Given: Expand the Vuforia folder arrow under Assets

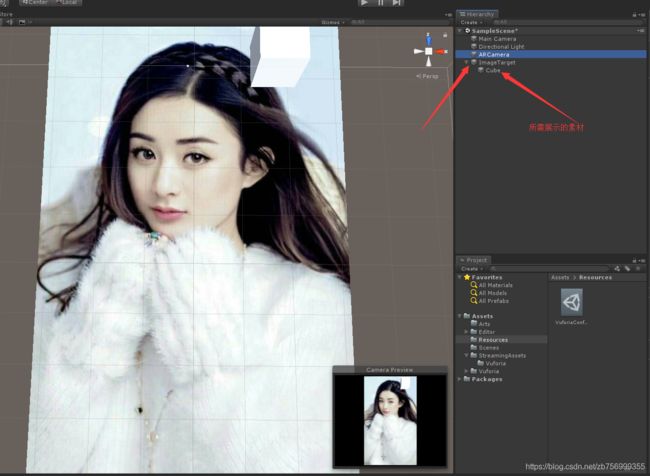Looking at the screenshot, I should (x=466, y=371).
